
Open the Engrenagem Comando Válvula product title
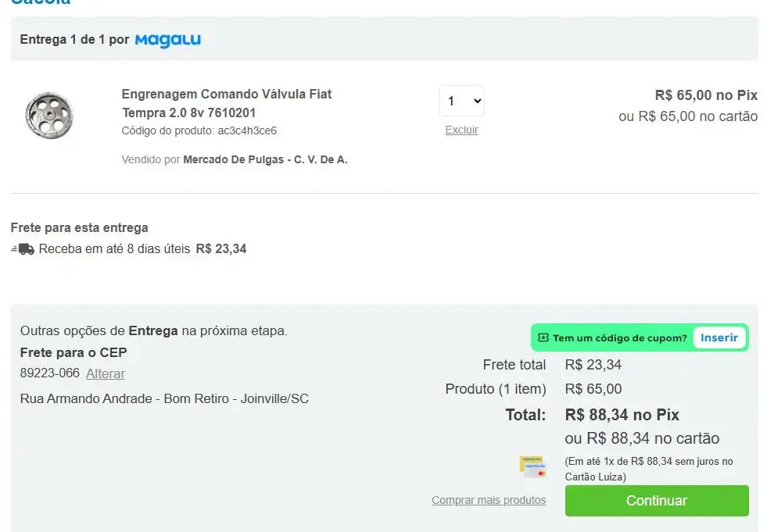pyautogui.click(x=226, y=103)
